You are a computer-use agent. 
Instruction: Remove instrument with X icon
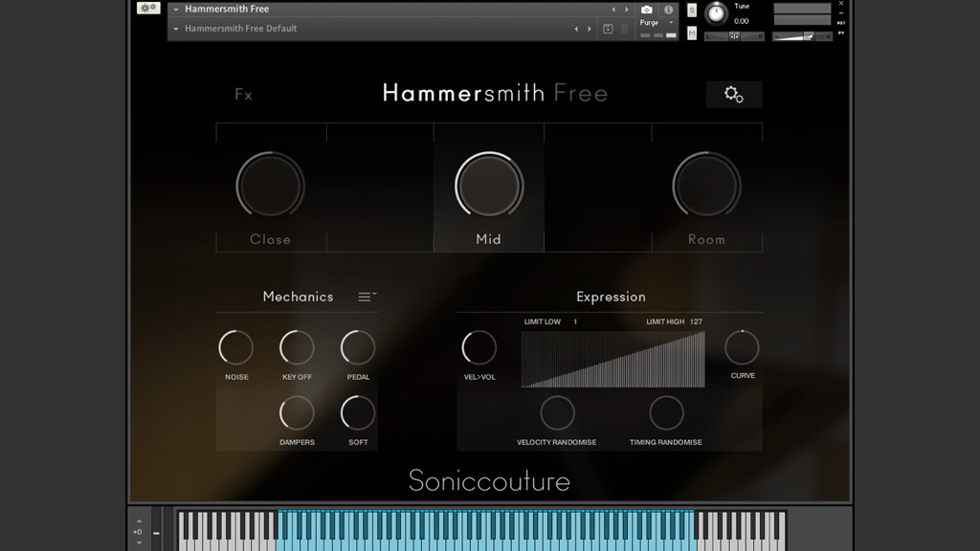coord(841,4)
